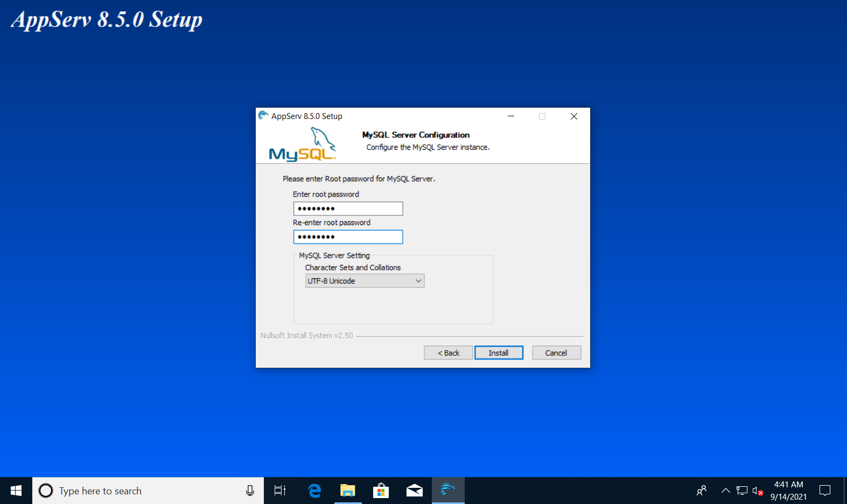
Task: Click the MySQL dolphin logo
Action: coord(302,144)
